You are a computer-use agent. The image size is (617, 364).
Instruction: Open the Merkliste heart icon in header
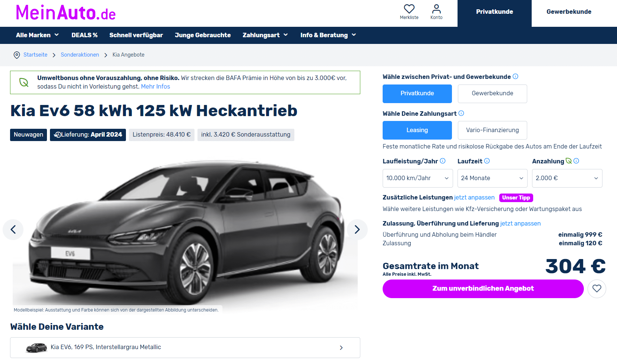pyautogui.click(x=409, y=9)
